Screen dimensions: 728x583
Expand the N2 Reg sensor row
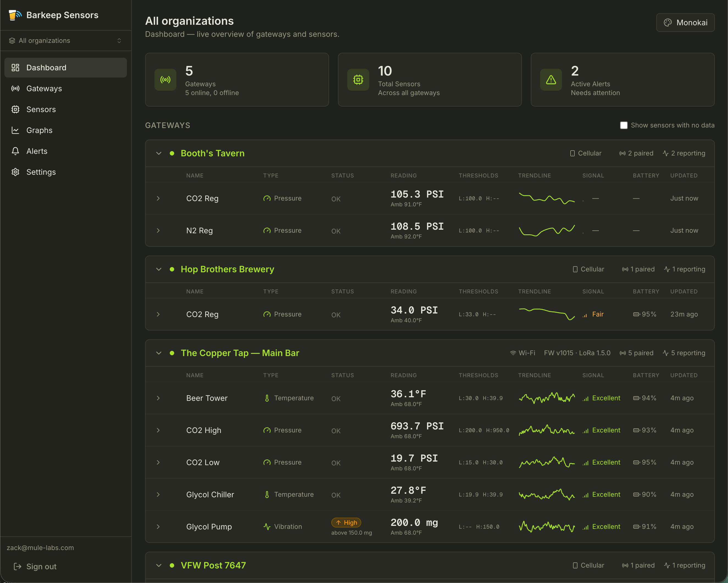(158, 230)
